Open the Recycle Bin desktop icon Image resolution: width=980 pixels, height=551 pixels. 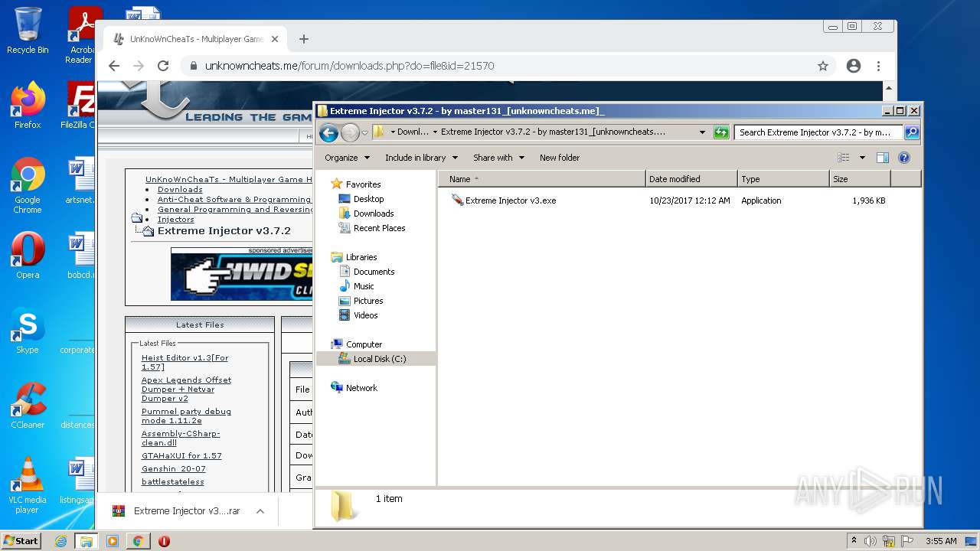click(x=28, y=31)
